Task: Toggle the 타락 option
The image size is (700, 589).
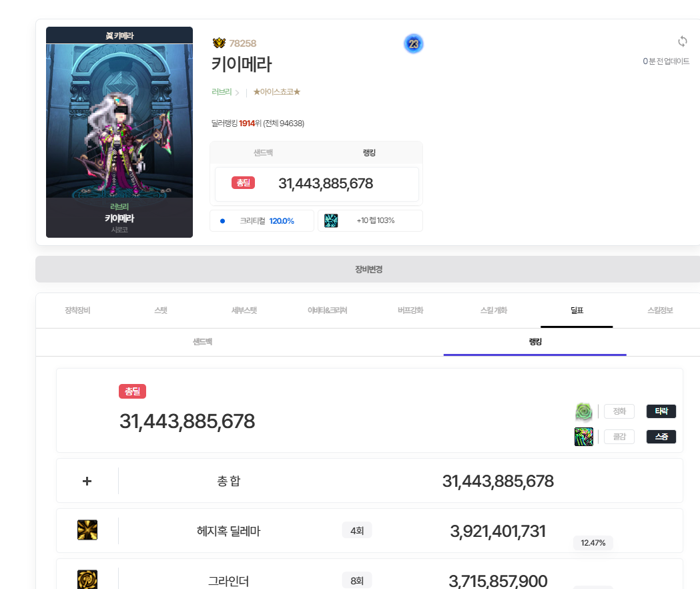Action: pos(661,411)
